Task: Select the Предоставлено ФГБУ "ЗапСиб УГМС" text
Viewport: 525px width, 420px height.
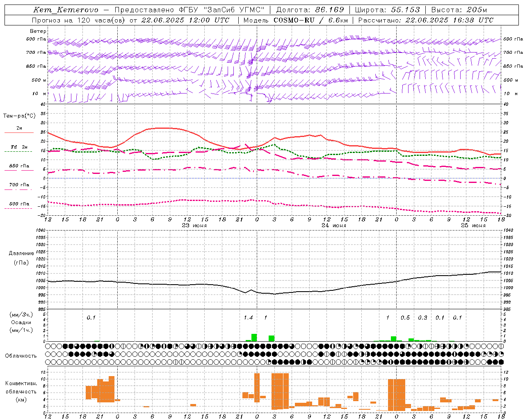Action: point(189,10)
